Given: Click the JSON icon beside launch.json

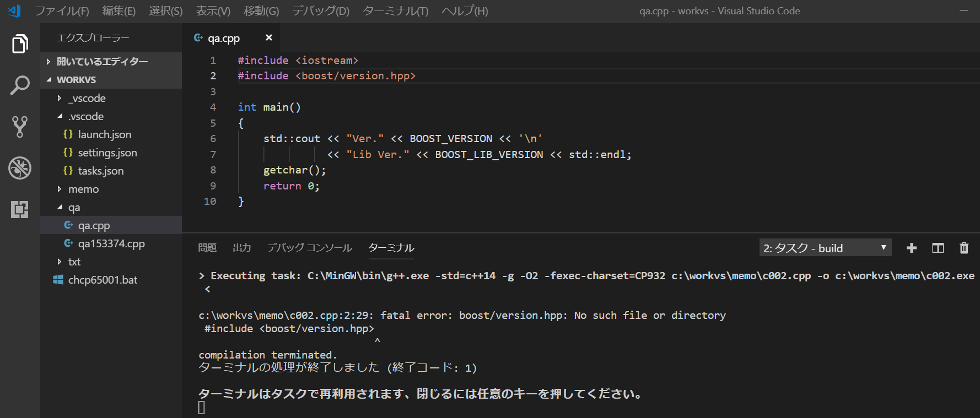Looking at the screenshot, I should (x=68, y=134).
